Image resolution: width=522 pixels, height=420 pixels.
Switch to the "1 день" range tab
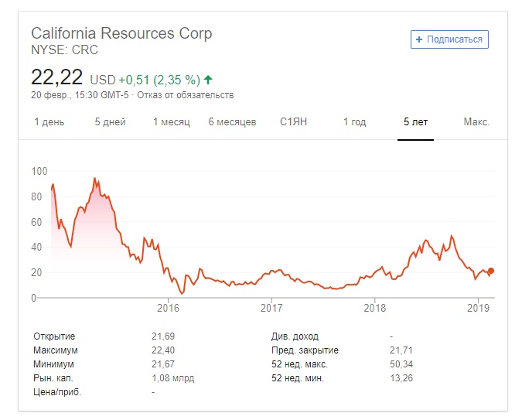point(49,122)
